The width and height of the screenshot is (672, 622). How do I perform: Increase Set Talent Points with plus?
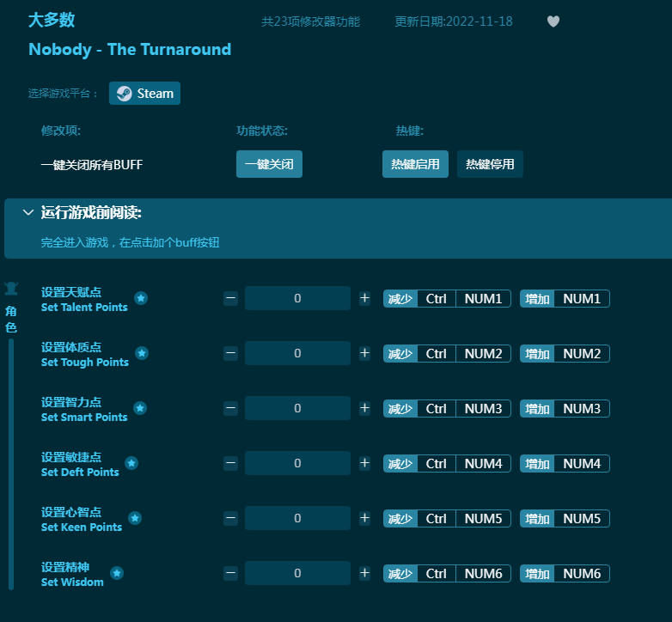click(x=364, y=298)
